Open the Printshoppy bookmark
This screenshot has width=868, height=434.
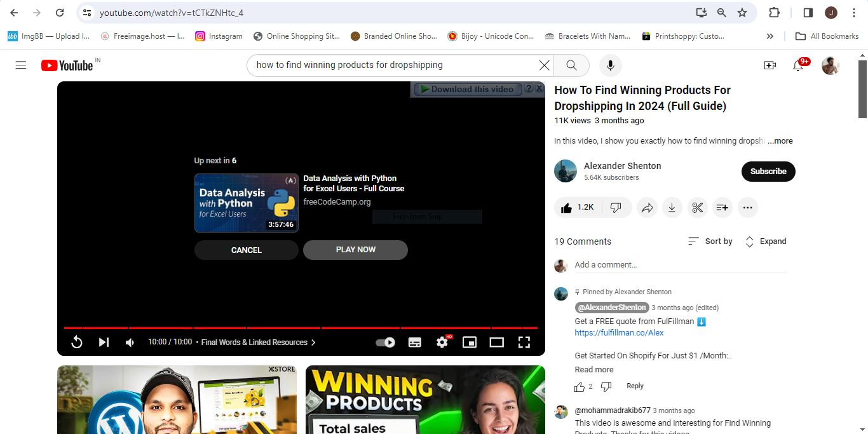pos(683,36)
